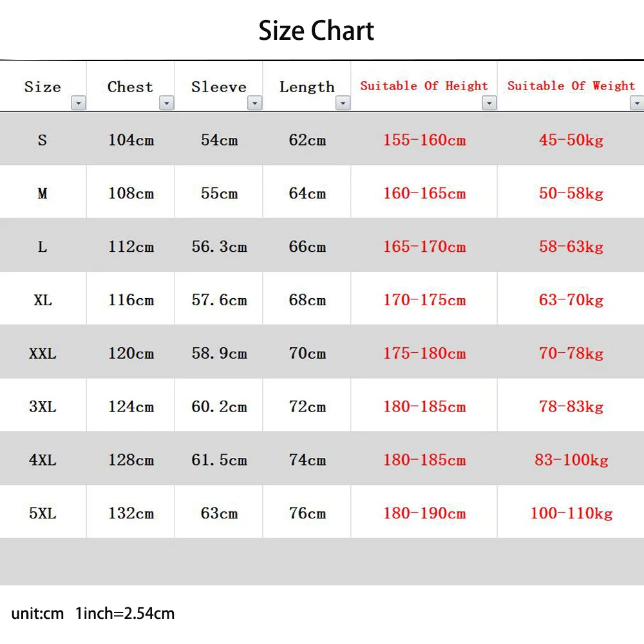Click the 5XL size cell
Image resolution: width=644 pixels, height=644 pixels.
click(43, 513)
